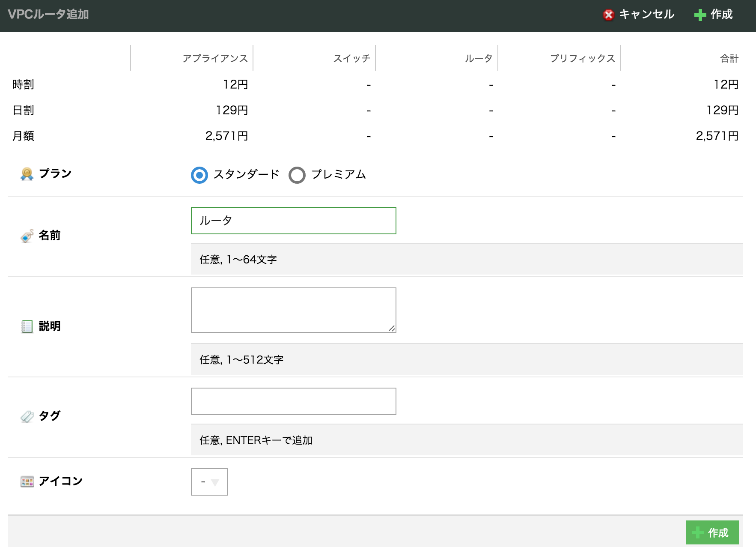This screenshot has height=547, width=756.
Task: Click the plus icon on bottom 作成 button
Action: pos(698,532)
